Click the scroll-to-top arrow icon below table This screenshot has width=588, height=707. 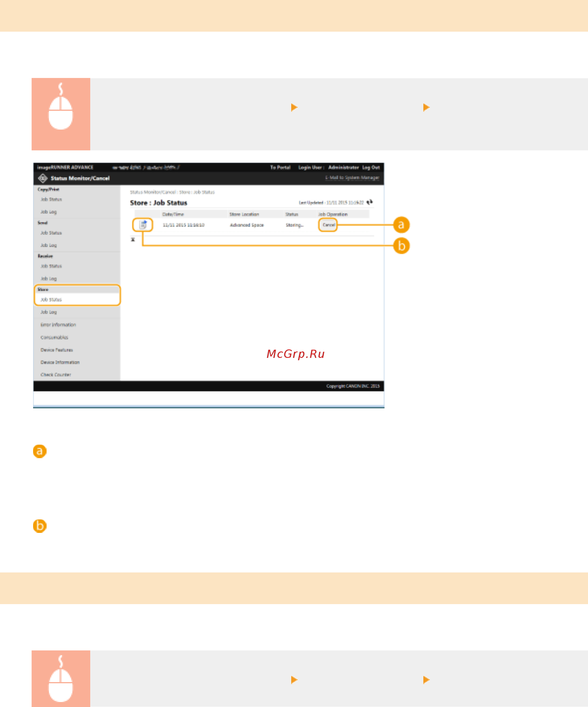click(133, 240)
